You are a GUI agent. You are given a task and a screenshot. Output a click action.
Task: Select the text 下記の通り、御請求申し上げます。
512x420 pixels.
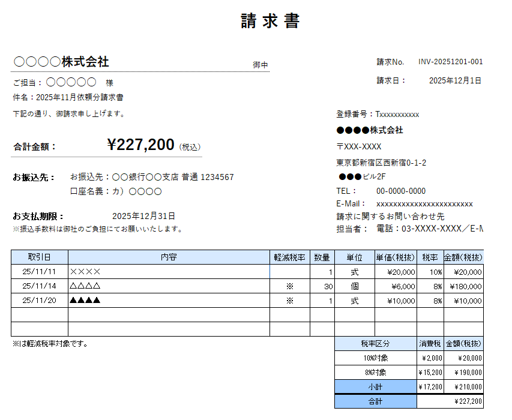(69, 113)
